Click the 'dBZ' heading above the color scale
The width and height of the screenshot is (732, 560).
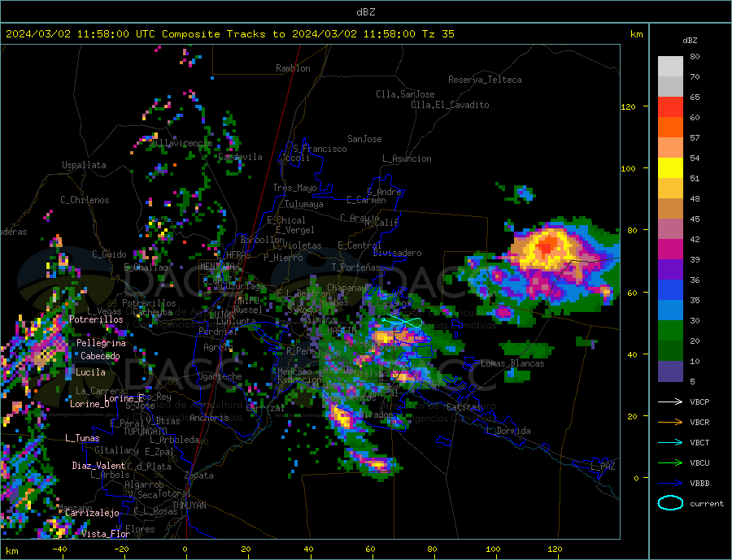click(x=690, y=41)
